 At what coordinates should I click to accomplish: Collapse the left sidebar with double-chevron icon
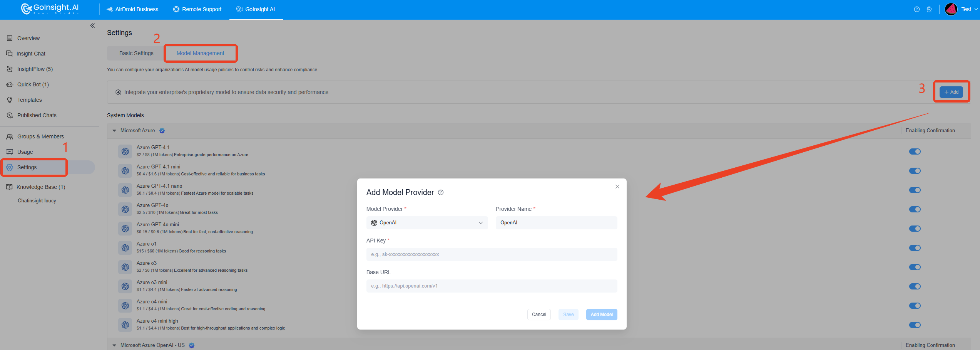tap(92, 26)
